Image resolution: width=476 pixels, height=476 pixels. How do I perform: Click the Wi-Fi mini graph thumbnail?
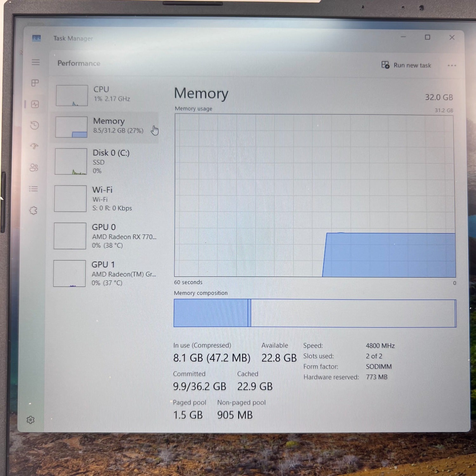[x=70, y=199]
